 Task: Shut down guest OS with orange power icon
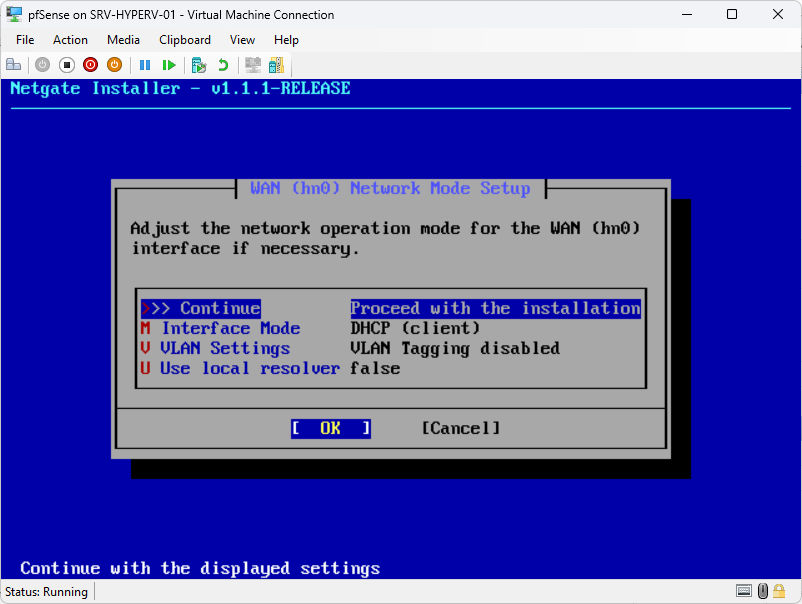(115, 64)
